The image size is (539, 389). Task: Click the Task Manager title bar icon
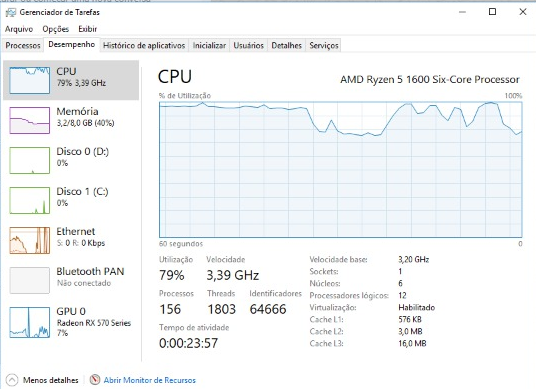click(11, 12)
